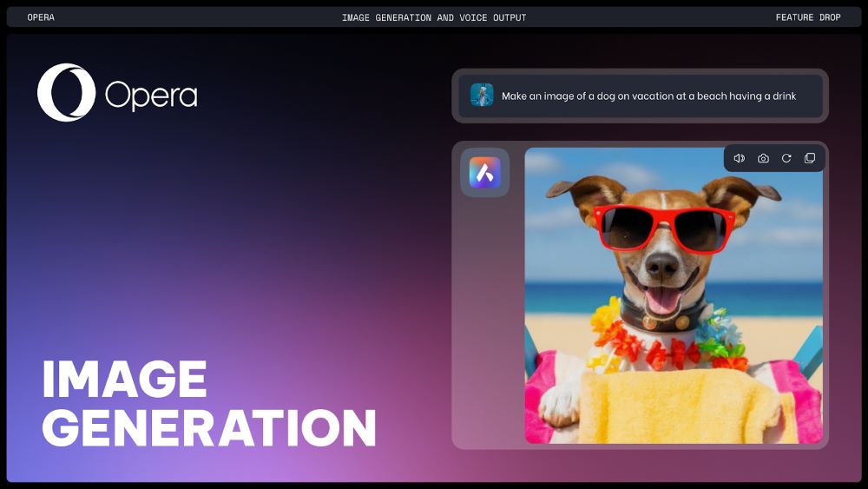Viewport: 868px width, 489px height.
Task: Click the 'OPERA' label in top bar
Action: point(41,17)
